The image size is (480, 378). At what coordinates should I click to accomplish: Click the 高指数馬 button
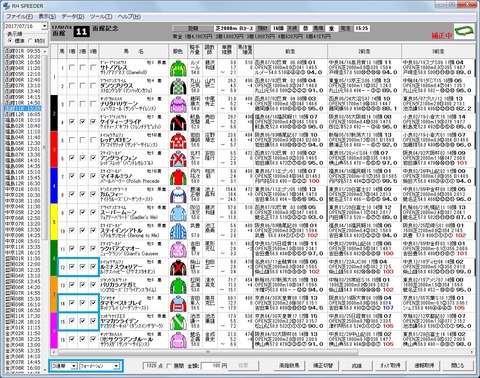(x=289, y=366)
